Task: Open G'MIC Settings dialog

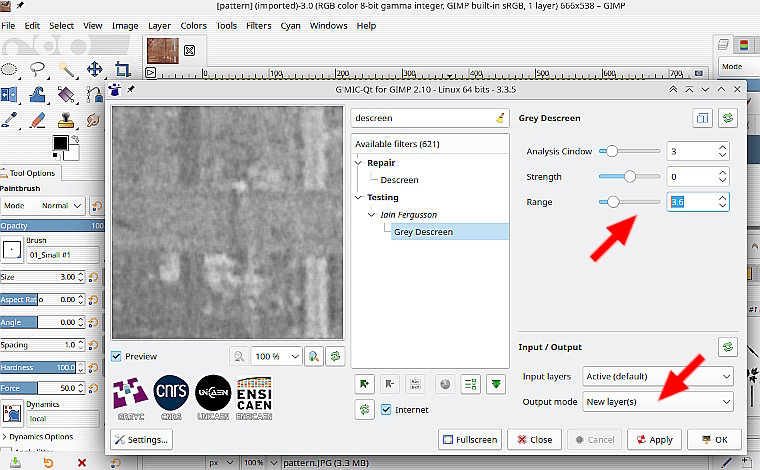Action: [142, 439]
